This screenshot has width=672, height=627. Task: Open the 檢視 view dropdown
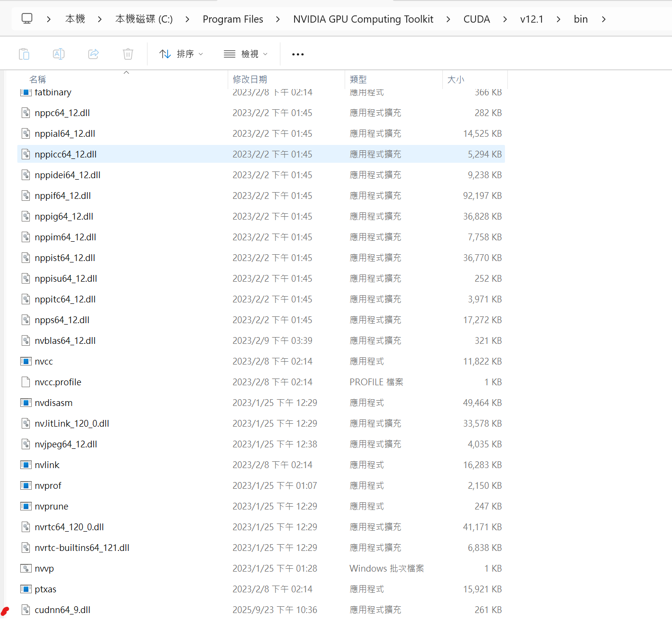tap(246, 54)
